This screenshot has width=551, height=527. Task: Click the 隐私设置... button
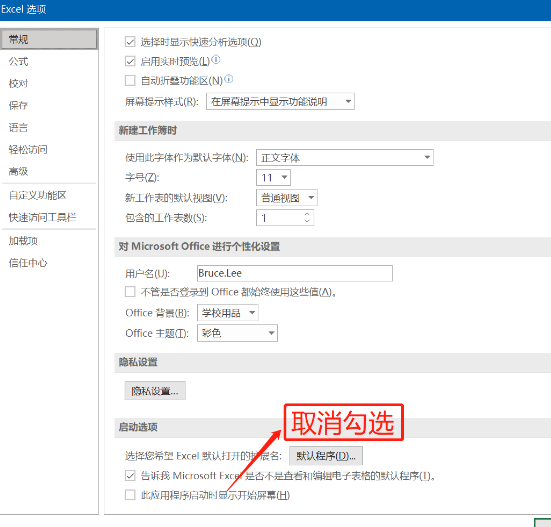pyautogui.click(x=155, y=391)
